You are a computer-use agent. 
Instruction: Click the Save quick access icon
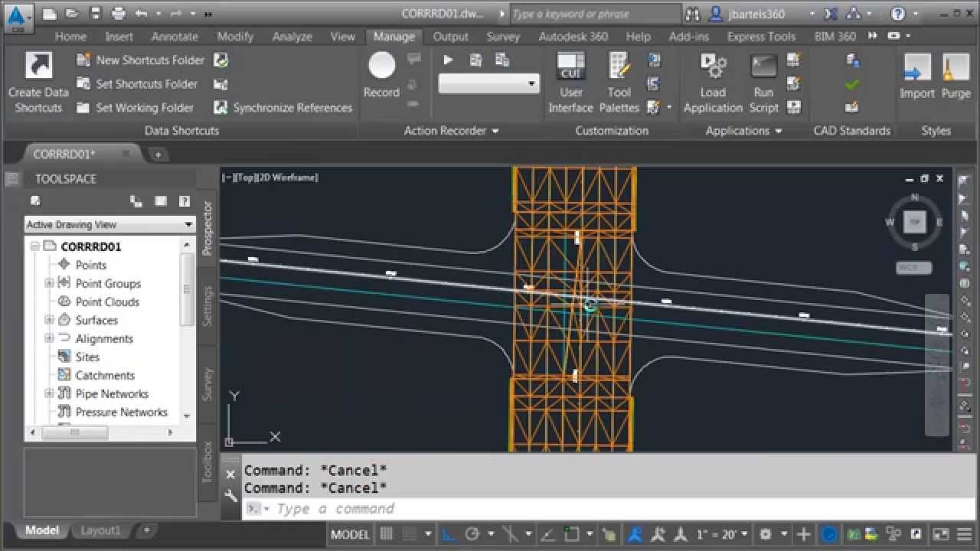(x=95, y=14)
